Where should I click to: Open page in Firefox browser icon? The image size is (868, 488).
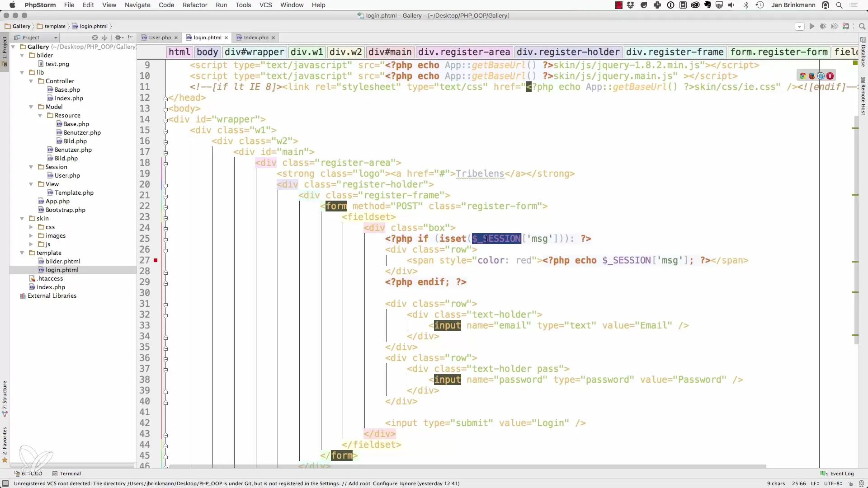(x=812, y=76)
